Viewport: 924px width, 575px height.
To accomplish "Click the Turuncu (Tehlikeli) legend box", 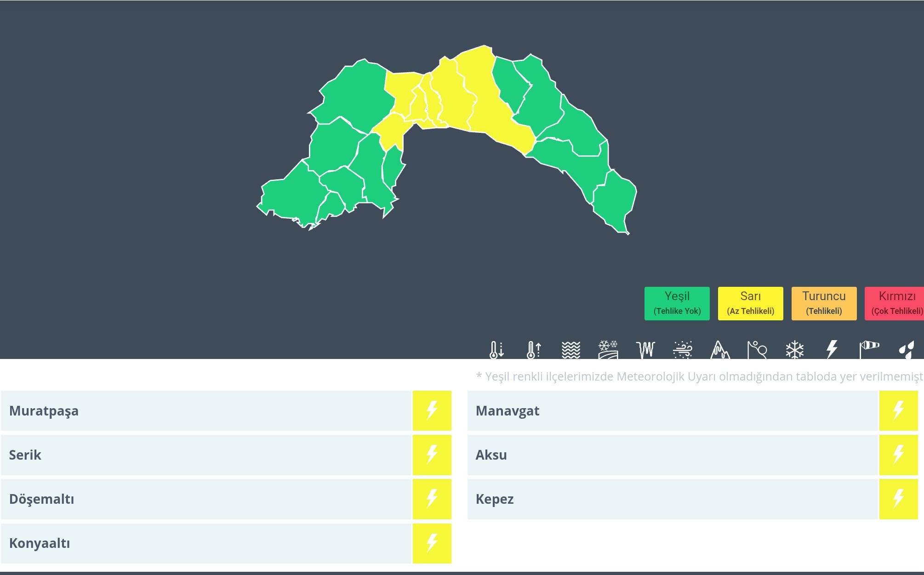I will [x=824, y=303].
